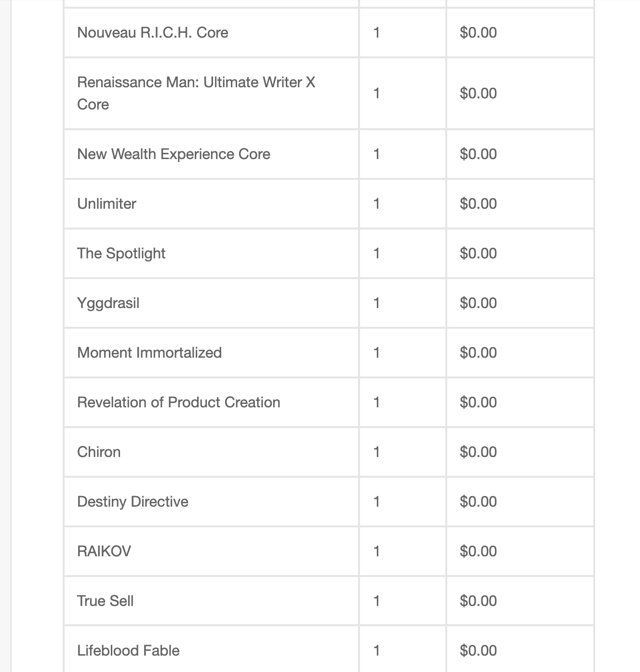Select New Wealth Experience Core item
640x672 pixels.
[x=173, y=154]
